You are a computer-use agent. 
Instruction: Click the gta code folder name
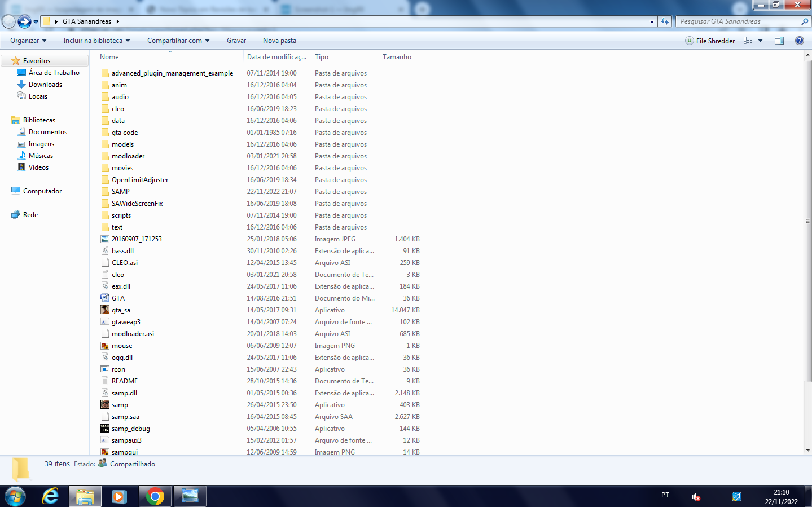(125, 133)
